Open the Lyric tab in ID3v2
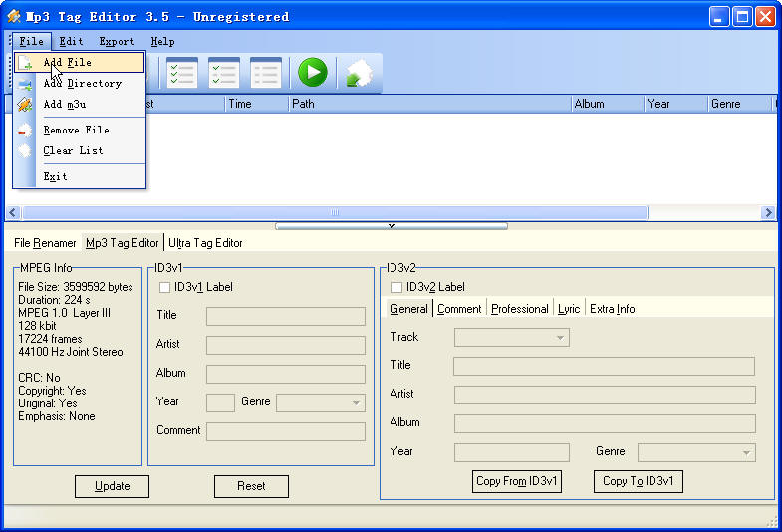 click(x=569, y=309)
